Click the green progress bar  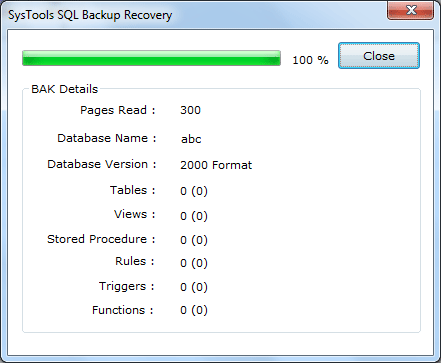(151, 58)
